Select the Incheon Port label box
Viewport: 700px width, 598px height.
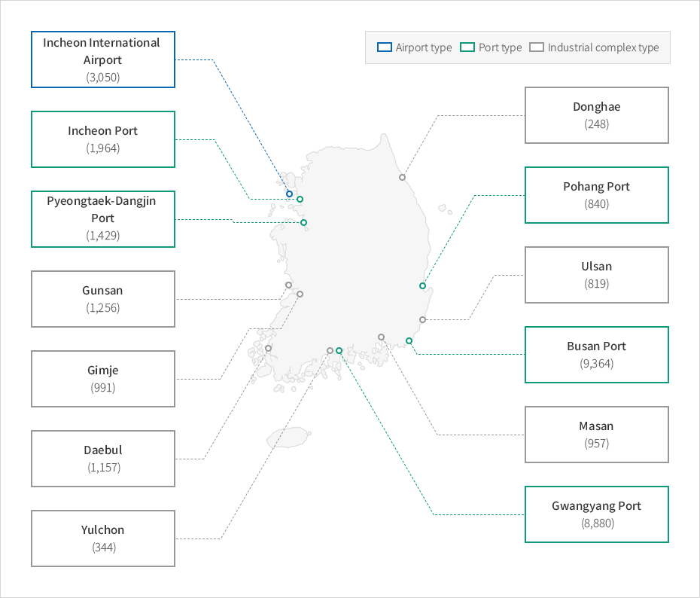point(103,139)
